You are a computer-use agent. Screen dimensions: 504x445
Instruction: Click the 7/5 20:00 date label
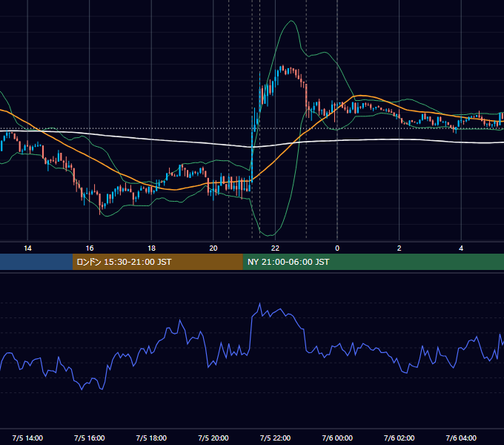(213, 438)
